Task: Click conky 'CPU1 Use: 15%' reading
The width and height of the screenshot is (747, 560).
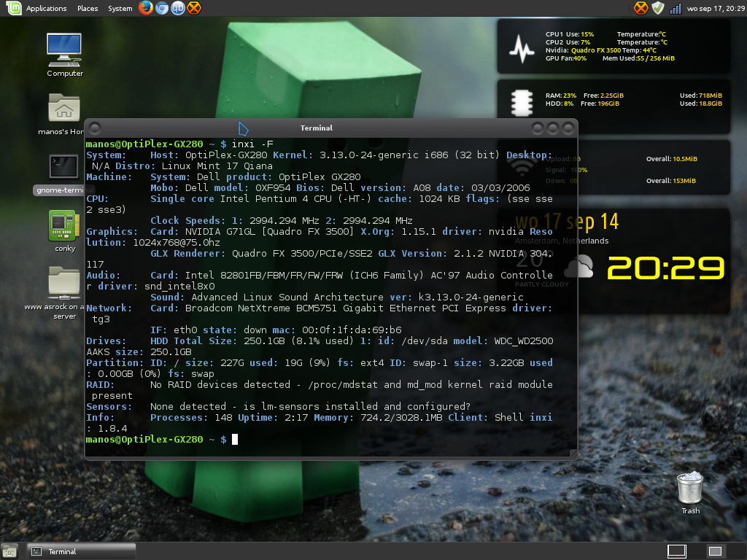Action: point(570,34)
